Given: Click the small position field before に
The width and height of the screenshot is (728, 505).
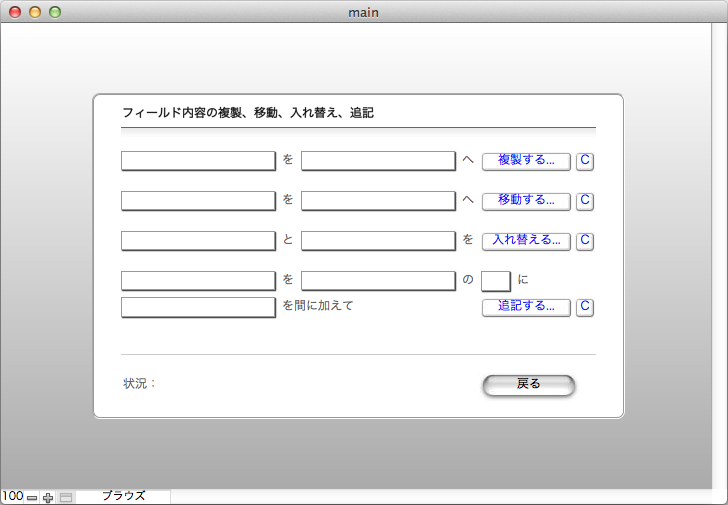Looking at the screenshot, I should pos(496,281).
